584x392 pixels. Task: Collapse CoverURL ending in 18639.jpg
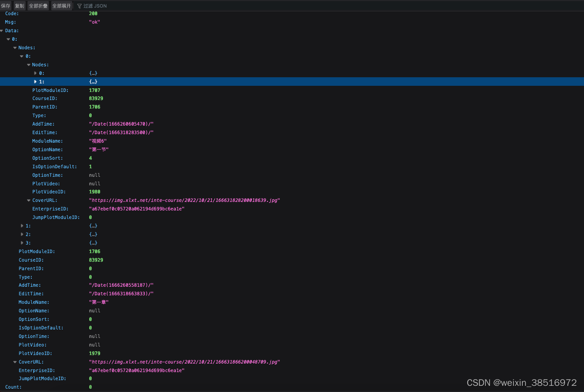pos(28,201)
